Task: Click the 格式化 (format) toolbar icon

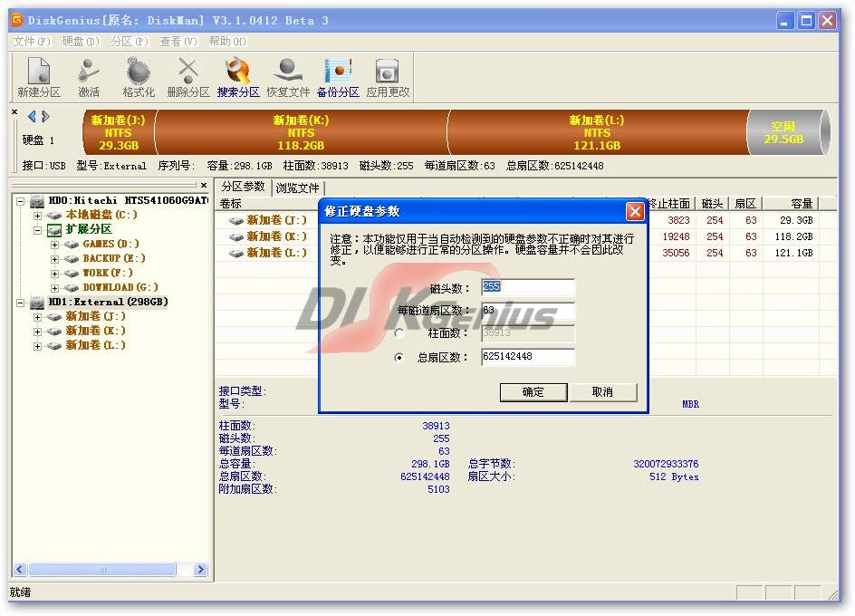Action: tap(139, 78)
